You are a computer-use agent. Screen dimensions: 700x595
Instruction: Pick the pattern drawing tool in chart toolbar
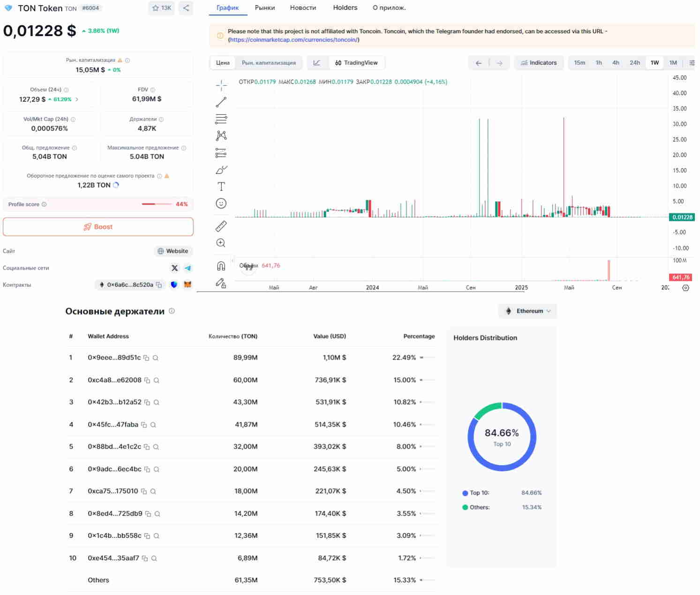pyautogui.click(x=221, y=136)
